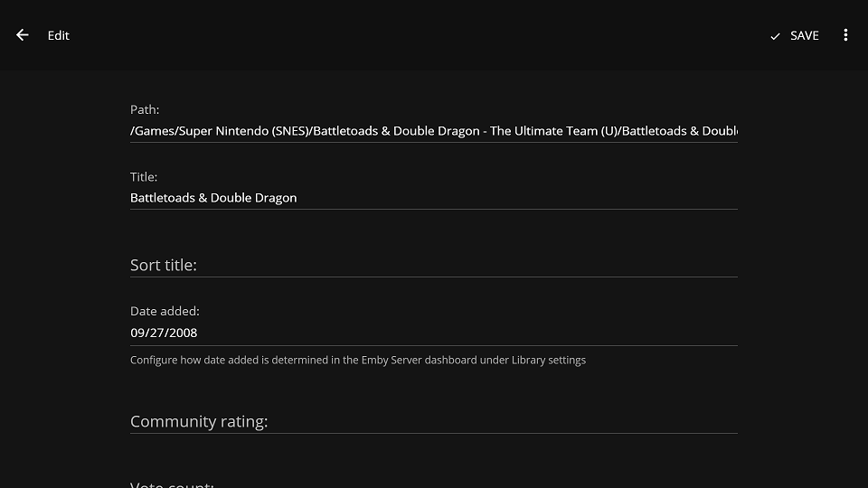Image resolution: width=868 pixels, height=488 pixels.
Task: Focus the Path input field
Action: coord(434,131)
